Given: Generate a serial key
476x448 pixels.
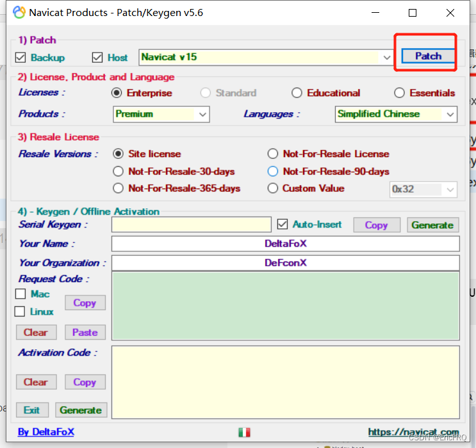Looking at the screenshot, I should (432, 225).
